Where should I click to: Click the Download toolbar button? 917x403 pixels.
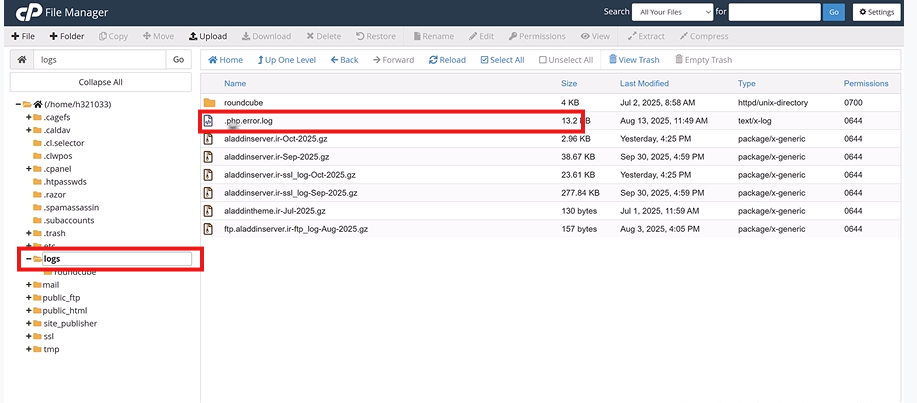(266, 36)
